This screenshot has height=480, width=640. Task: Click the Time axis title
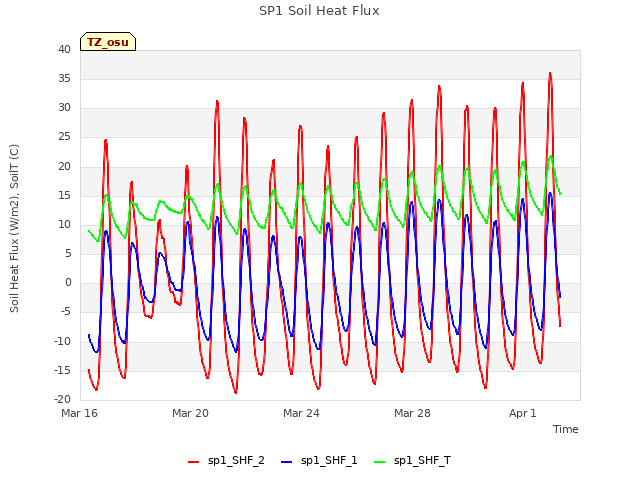tap(566, 429)
